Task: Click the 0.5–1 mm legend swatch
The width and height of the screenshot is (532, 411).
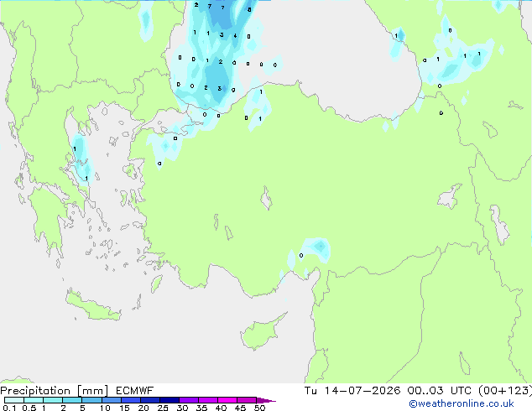Action: [x=34, y=400]
